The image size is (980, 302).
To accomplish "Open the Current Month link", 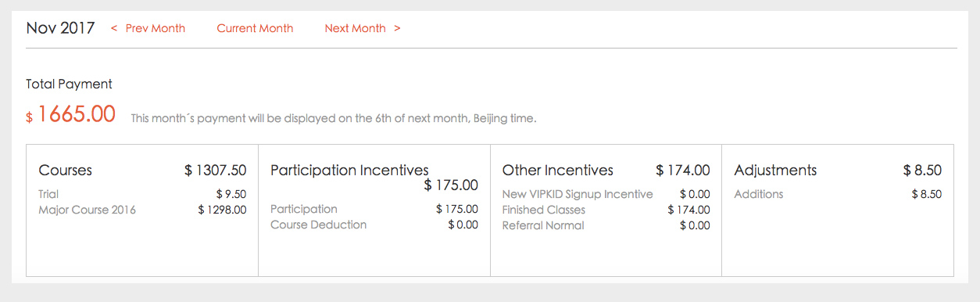I will tap(255, 28).
